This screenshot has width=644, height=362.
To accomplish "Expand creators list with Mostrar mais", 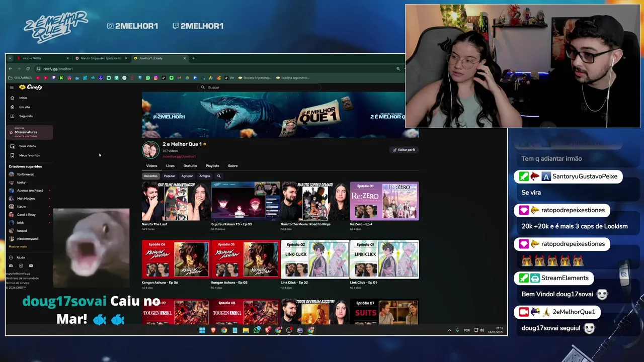I will point(18,247).
